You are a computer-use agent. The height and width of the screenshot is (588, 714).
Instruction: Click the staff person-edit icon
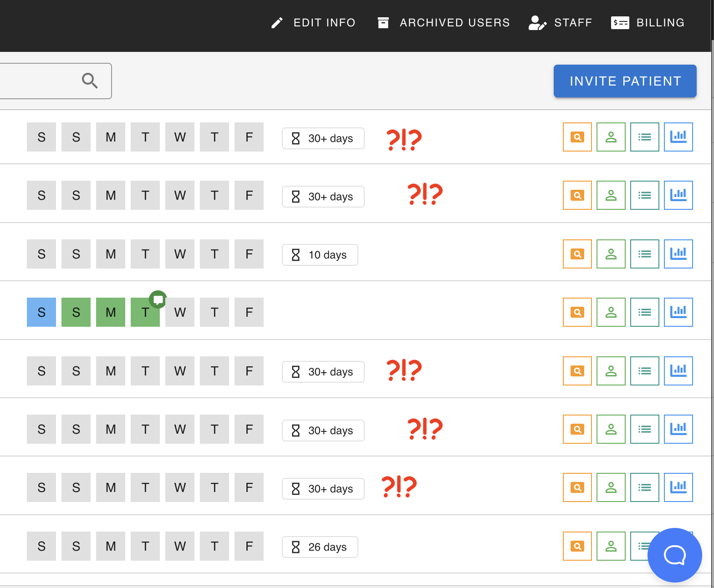[x=537, y=23]
